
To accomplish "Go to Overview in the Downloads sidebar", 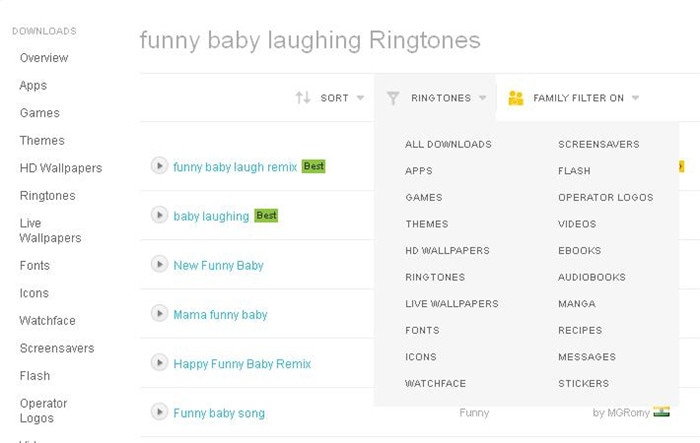I will (44, 58).
